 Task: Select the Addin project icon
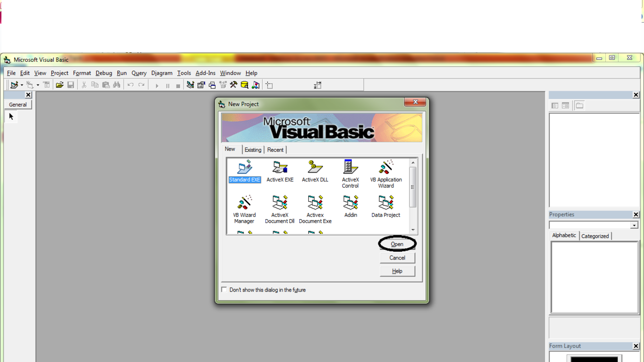click(x=350, y=207)
